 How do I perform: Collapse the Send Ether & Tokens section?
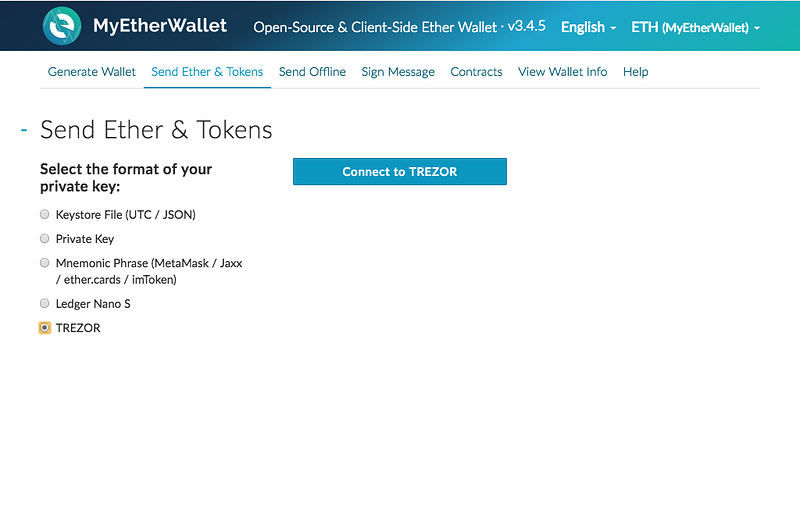(23, 131)
